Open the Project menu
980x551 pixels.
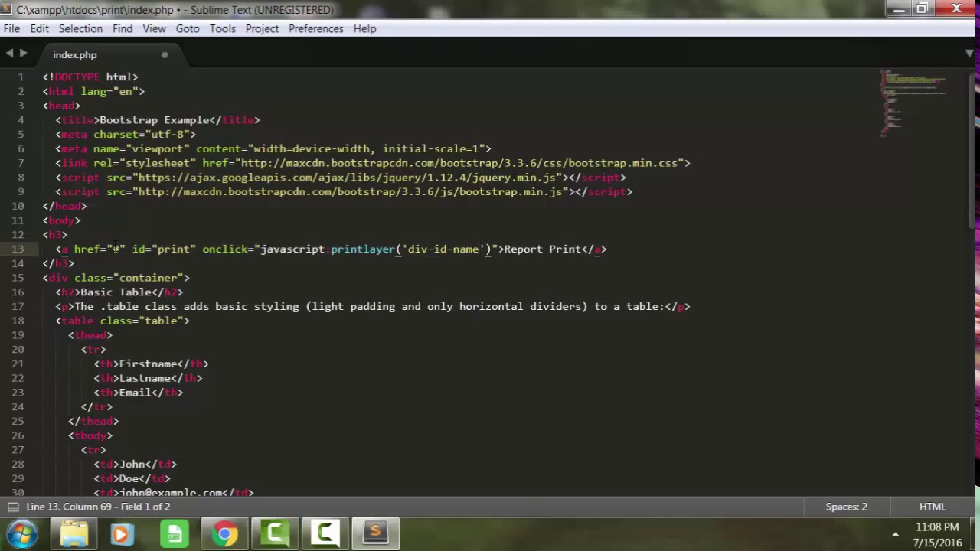pyautogui.click(x=262, y=28)
